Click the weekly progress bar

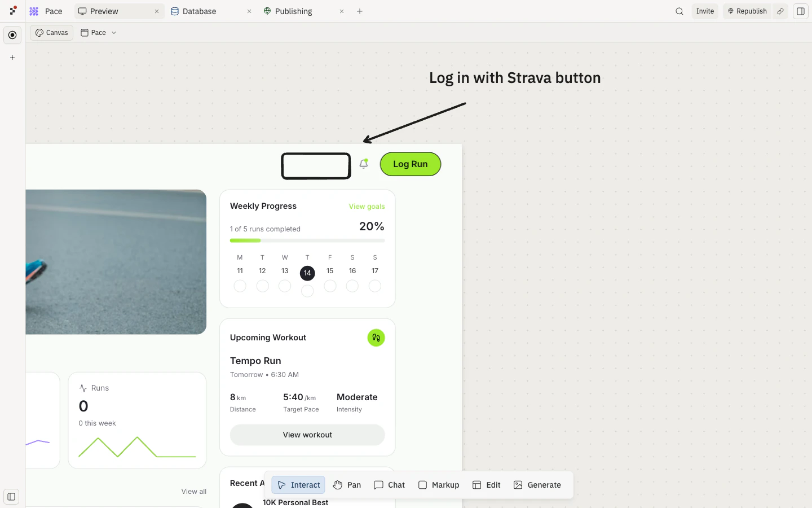coord(307,240)
